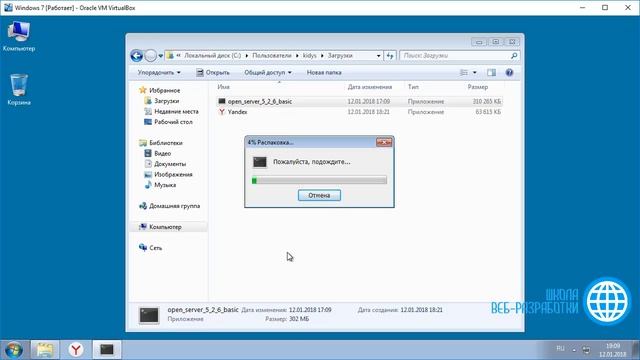Open Недавние места in sidebar
This screenshot has width=640, height=360.
[x=171, y=111]
